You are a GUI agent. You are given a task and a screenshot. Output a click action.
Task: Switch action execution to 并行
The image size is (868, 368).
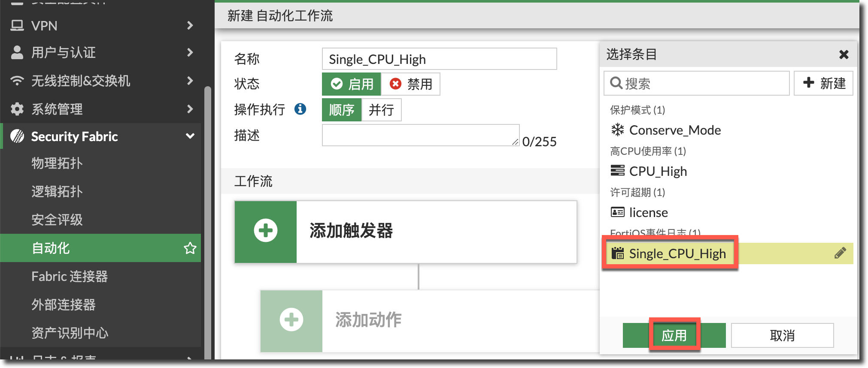381,110
